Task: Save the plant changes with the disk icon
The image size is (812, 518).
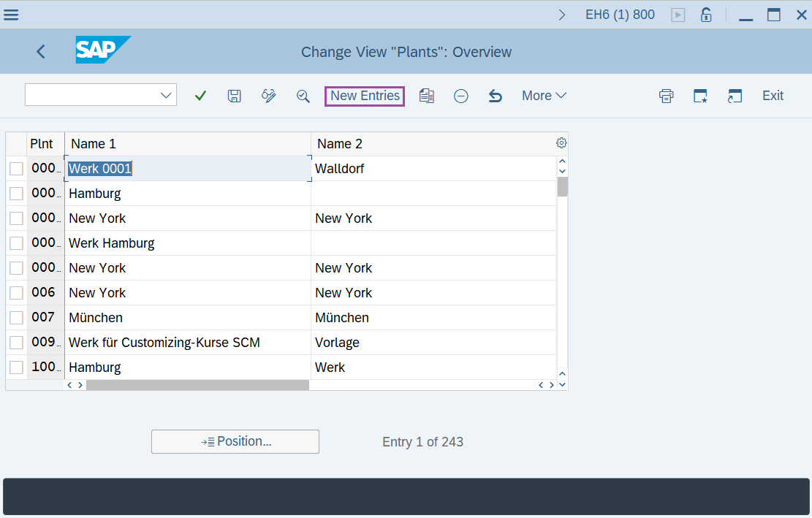Action: (x=235, y=95)
